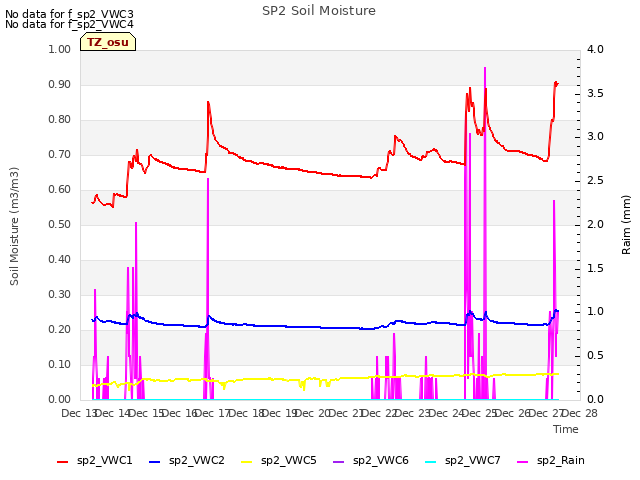This screenshot has width=640, height=480.
Task: Click the 'No data for f_sp2_VWC4' message
Action: coord(69,24)
